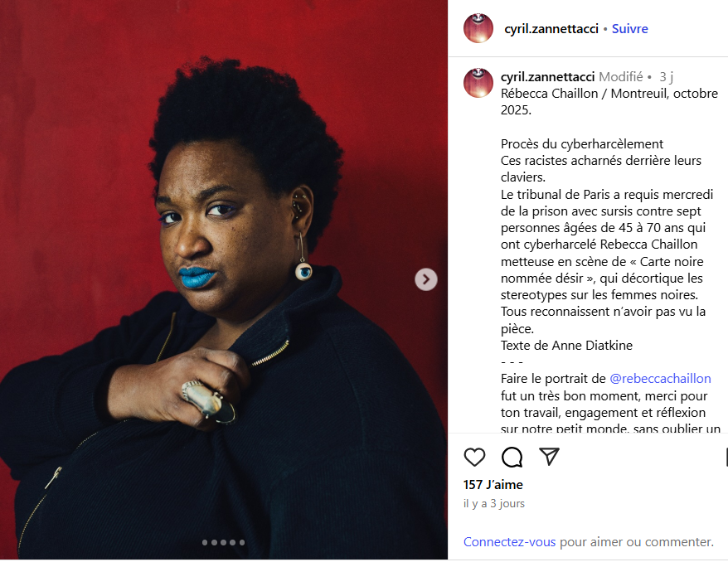View the 157 J'aime likes list
Image resolution: width=728 pixels, height=562 pixels.
coord(493,485)
